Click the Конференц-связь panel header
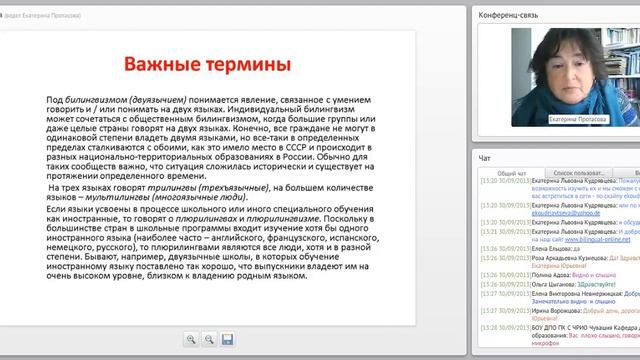 tap(508, 16)
